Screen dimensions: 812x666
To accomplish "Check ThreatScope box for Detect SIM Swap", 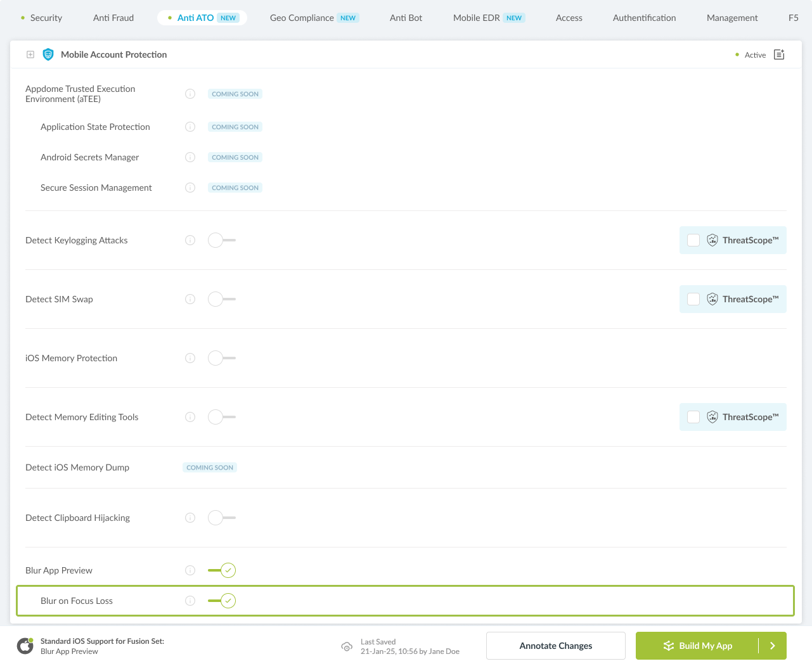I will coord(693,299).
